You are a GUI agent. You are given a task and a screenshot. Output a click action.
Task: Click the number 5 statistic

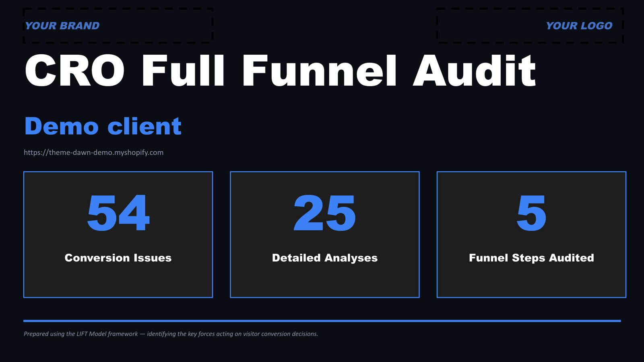[531, 213]
